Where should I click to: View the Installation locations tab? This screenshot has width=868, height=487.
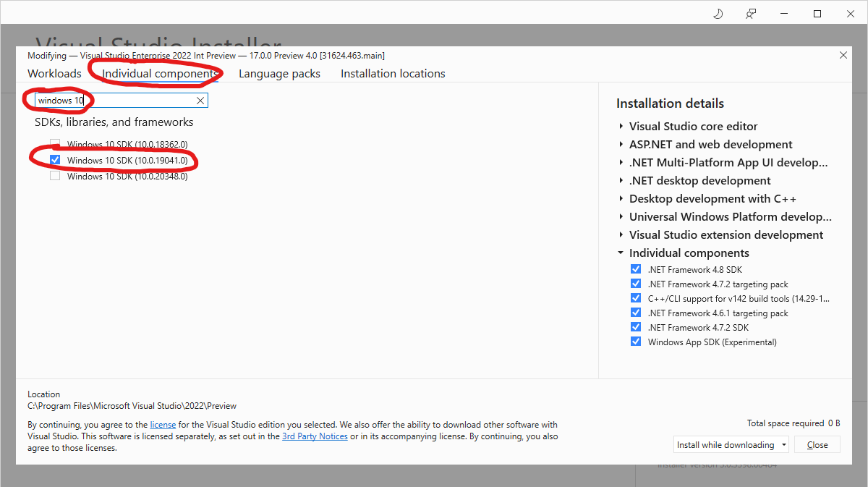392,73
